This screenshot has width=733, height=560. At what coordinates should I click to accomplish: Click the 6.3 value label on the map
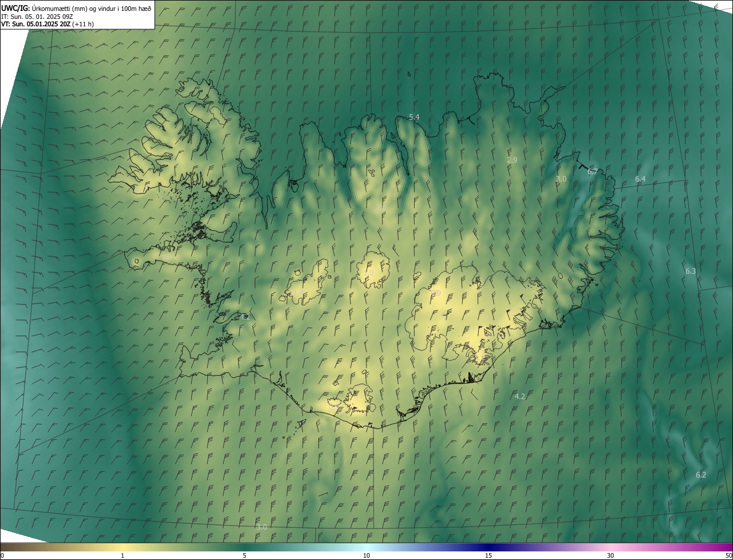[691, 271]
